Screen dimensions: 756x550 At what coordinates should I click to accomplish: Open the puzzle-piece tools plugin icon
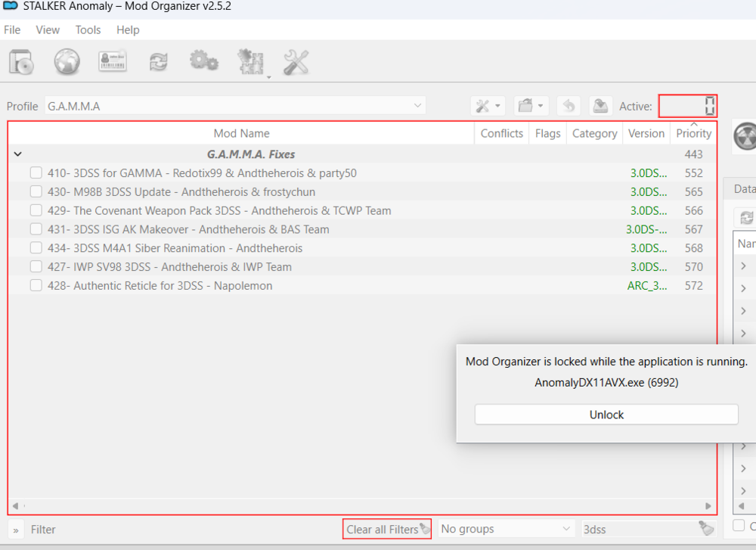[x=250, y=62]
